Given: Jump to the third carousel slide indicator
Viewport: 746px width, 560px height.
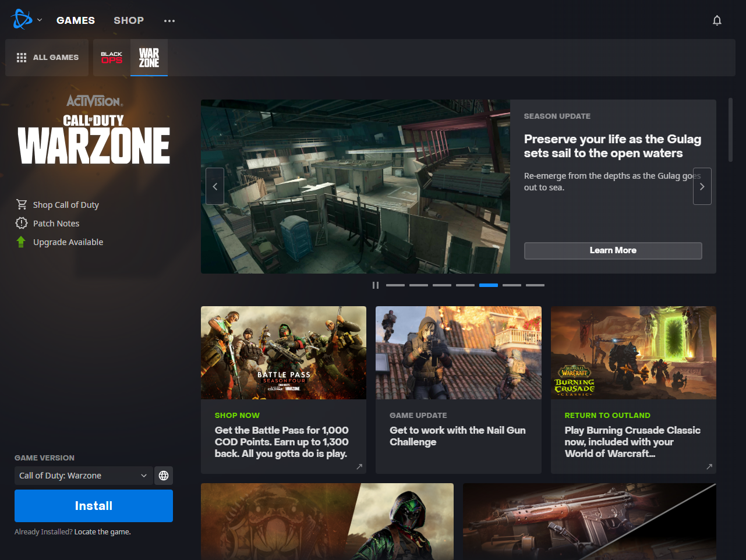Looking at the screenshot, I should click(x=442, y=285).
